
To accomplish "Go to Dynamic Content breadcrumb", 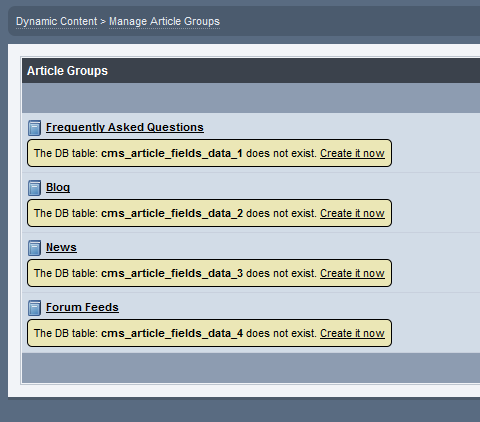I will pyautogui.click(x=56, y=22).
